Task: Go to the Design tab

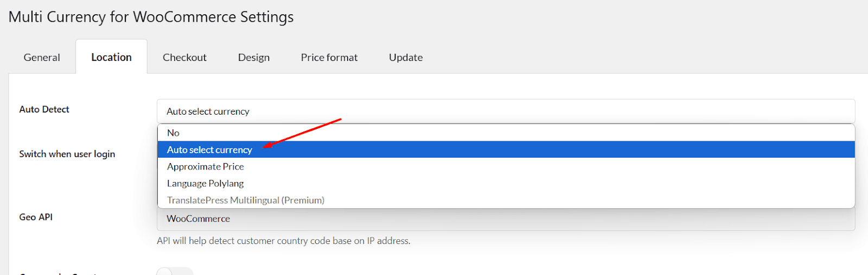Action: coord(254,57)
